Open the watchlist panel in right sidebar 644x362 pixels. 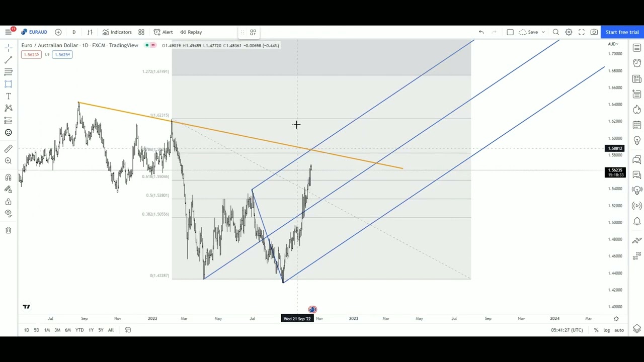[x=637, y=48]
